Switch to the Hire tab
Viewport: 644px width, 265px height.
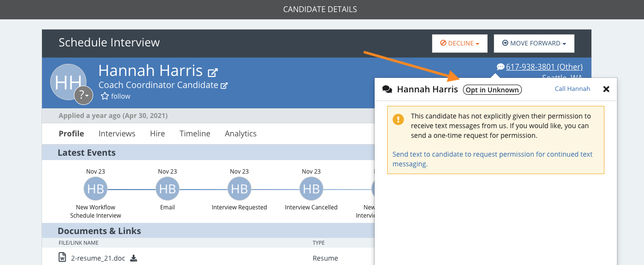(157, 133)
